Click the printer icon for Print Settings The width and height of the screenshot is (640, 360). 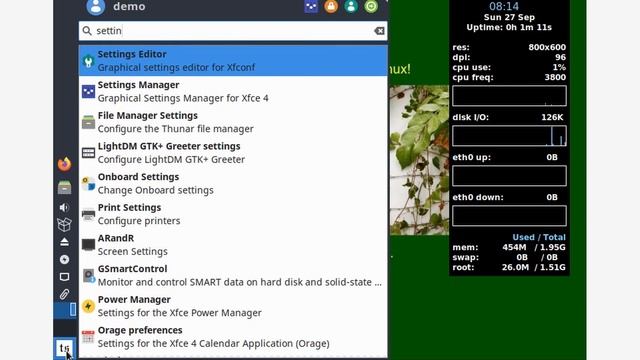(88, 214)
